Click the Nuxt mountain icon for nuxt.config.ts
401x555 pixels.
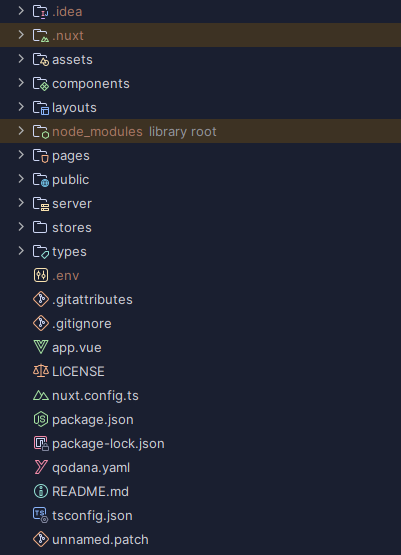41,395
